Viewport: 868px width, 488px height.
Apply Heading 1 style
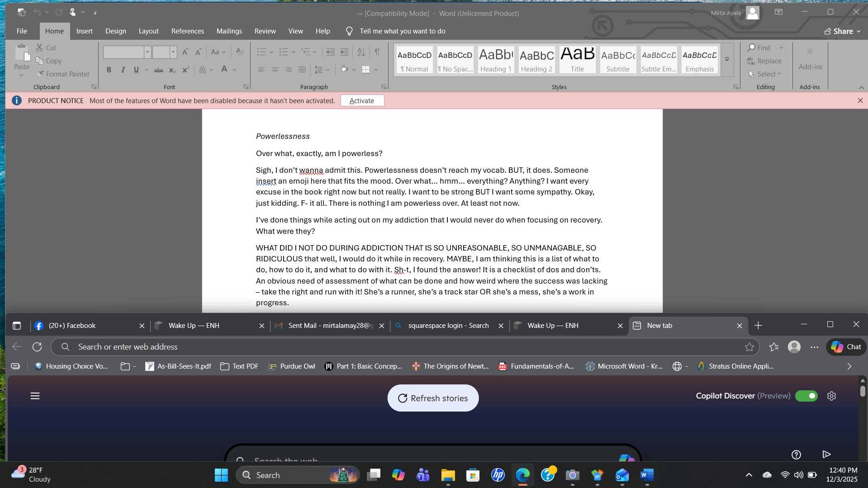point(496,59)
